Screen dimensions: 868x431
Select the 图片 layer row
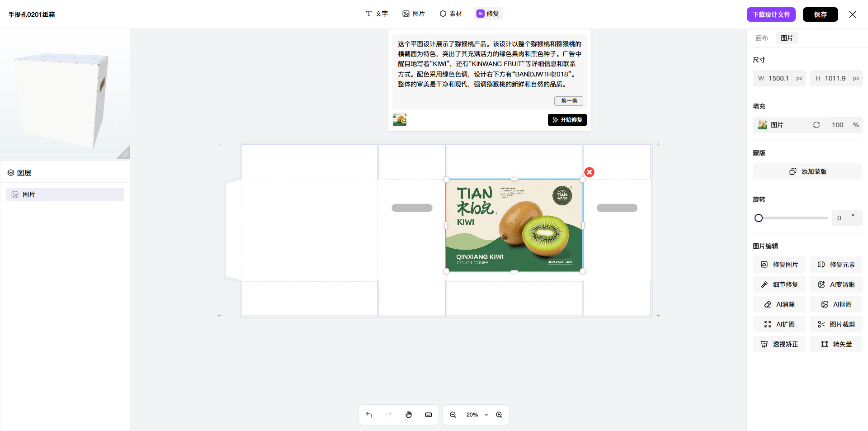click(x=65, y=194)
